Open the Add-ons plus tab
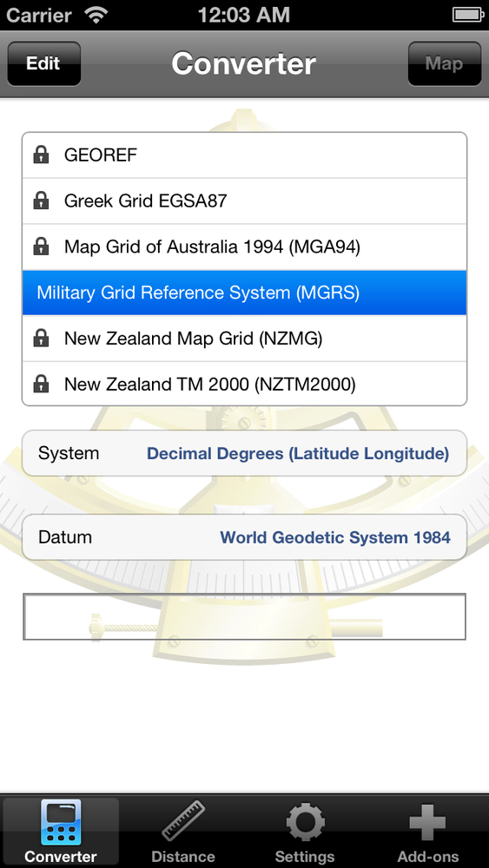The height and width of the screenshot is (868, 489). [x=427, y=832]
